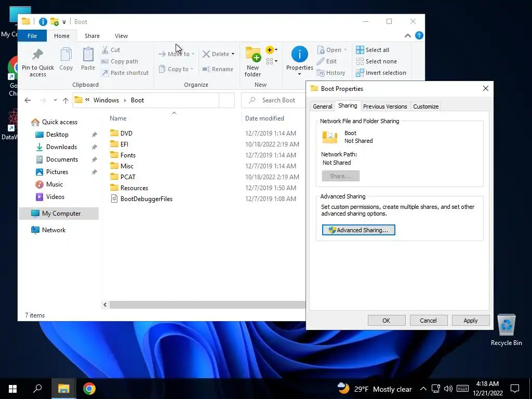Screen dimensions: 532x399
Task: Click OK in Boot Properties
Action: [x=387, y=320]
